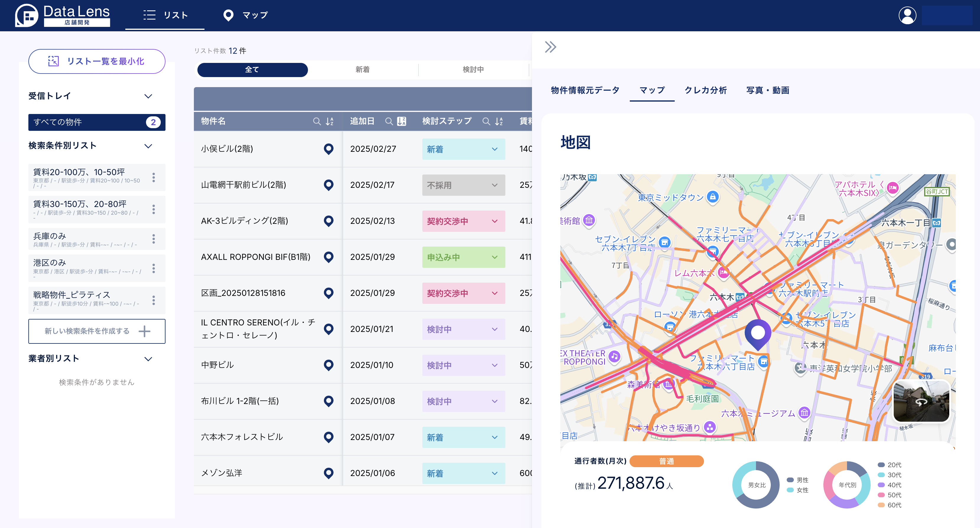Open 申込み中 dropdown for AXALL ROPPONGI
The width and height of the screenshot is (980, 528).
pos(463,257)
